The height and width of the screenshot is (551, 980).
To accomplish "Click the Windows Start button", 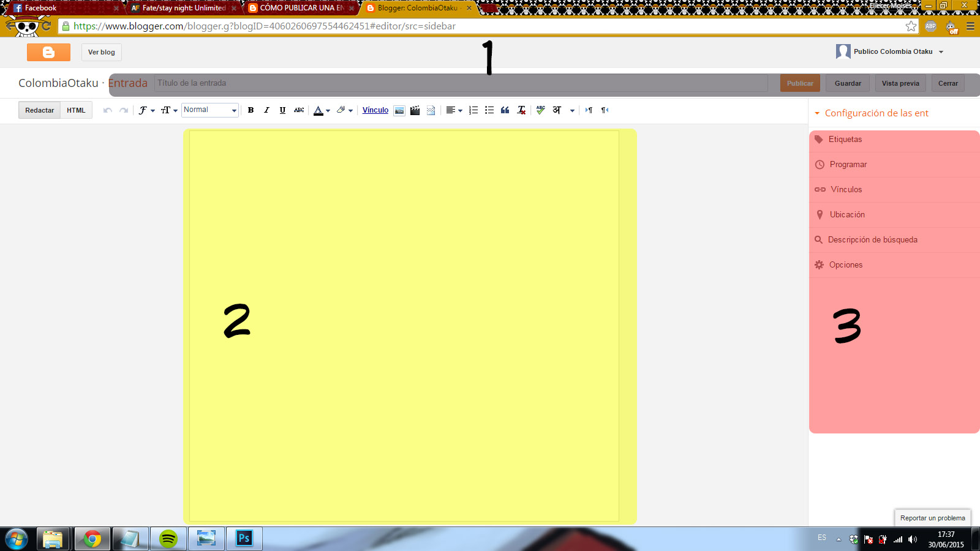I will [17, 539].
